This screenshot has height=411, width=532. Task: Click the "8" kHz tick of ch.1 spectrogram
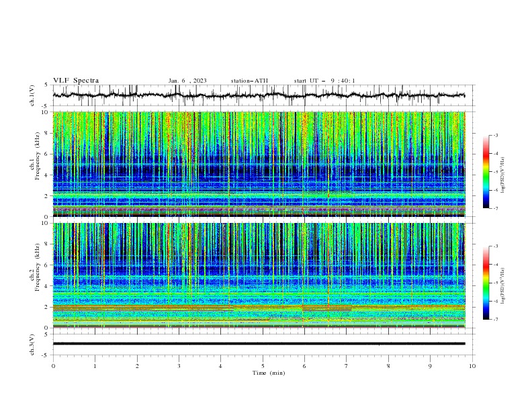click(x=47, y=133)
